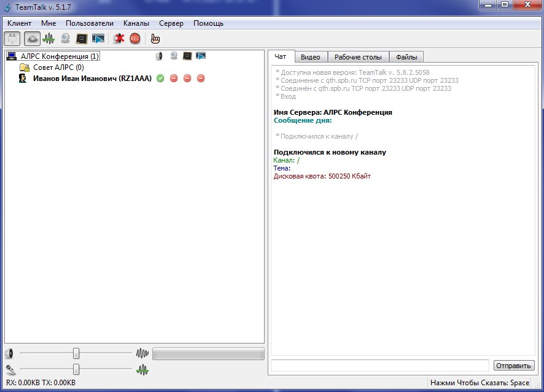Open the Клиент menu
544x392 pixels.
(x=19, y=23)
